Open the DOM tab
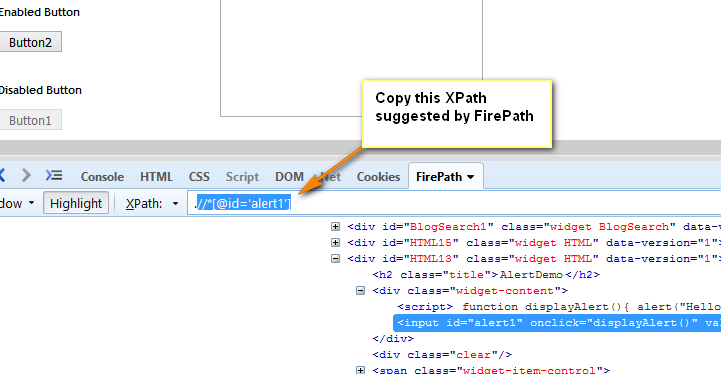Viewport: 721px width, 374px height. [289, 177]
